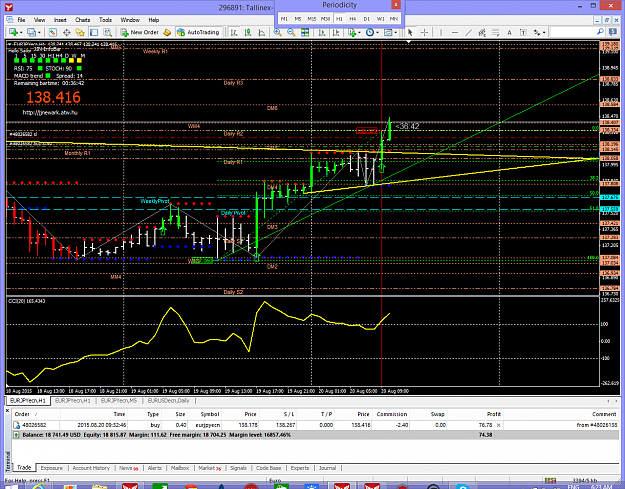Select the trendline drawing tool
This screenshot has width=625, height=489.
tap(468, 32)
